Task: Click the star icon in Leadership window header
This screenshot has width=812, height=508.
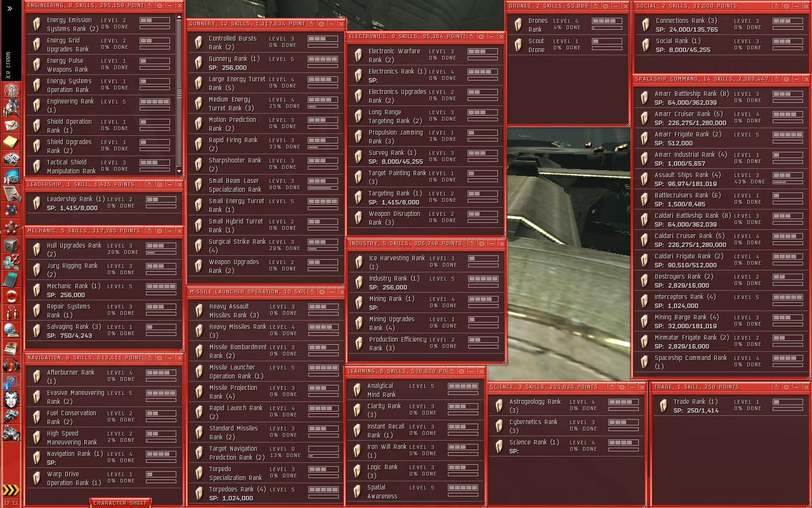Action: (x=150, y=184)
